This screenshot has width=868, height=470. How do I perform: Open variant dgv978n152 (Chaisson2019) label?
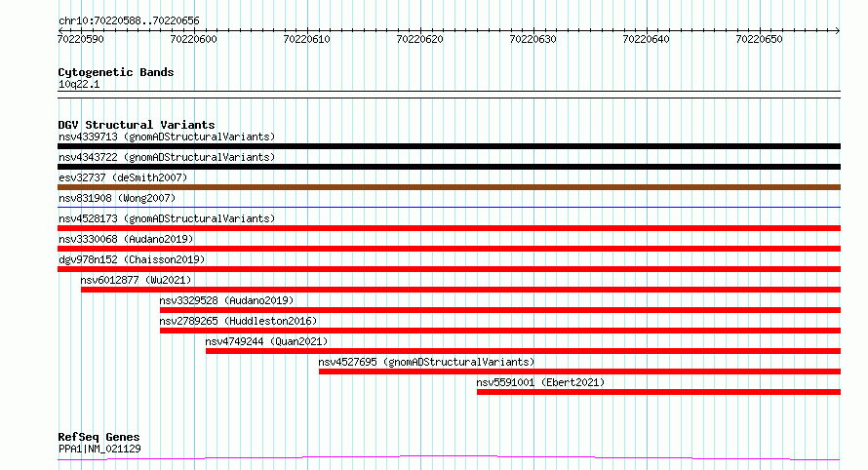[132, 259]
